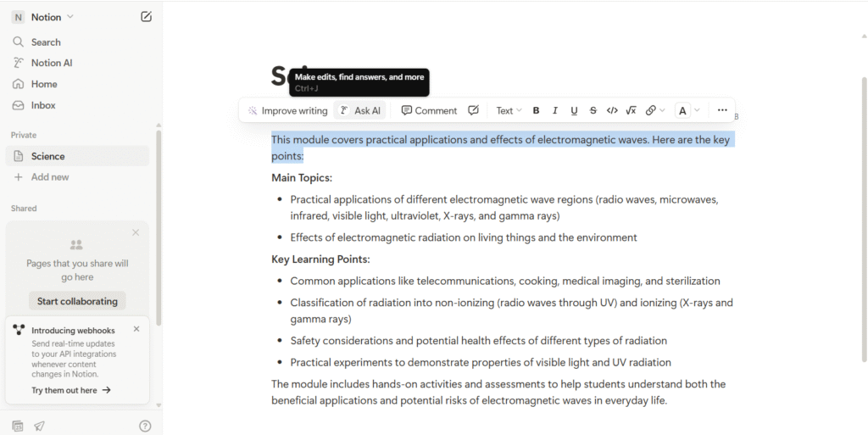
Task: Click the Notion AI face icon in sidebar
Action: (x=19, y=63)
